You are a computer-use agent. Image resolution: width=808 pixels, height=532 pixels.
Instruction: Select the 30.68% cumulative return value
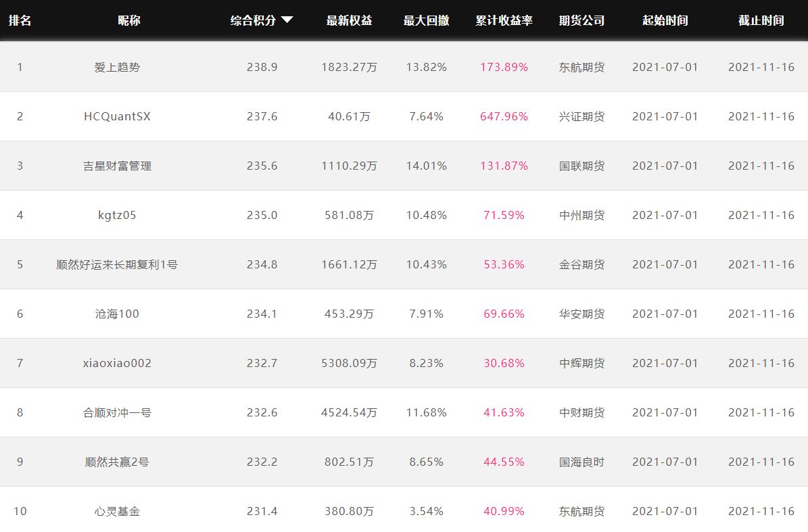pos(504,363)
